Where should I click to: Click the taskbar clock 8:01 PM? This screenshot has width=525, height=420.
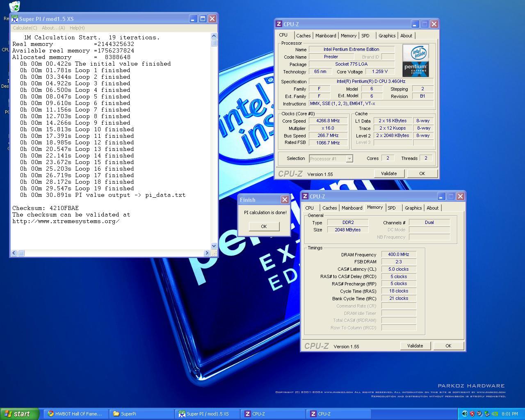pos(509,414)
